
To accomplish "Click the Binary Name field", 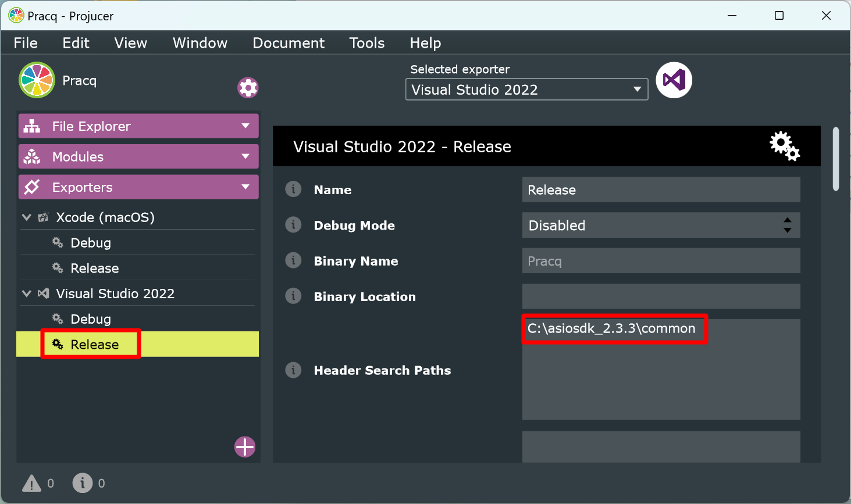I will pyautogui.click(x=661, y=261).
